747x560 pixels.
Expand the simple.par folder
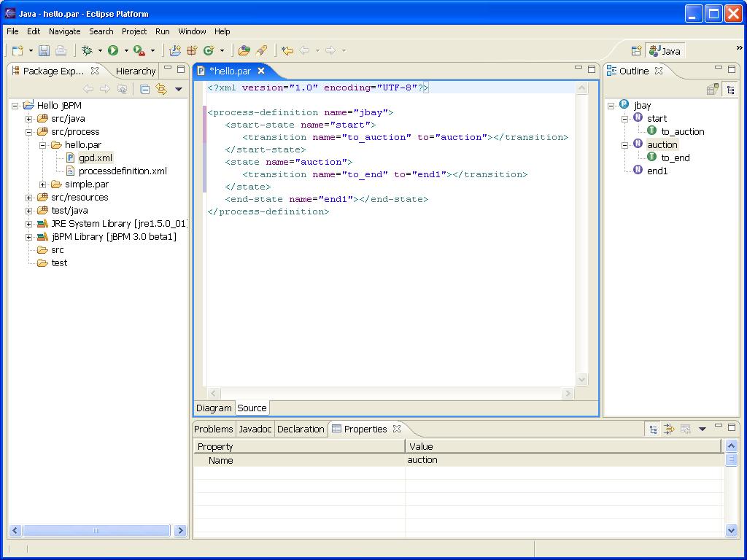(x=43, y=184)
